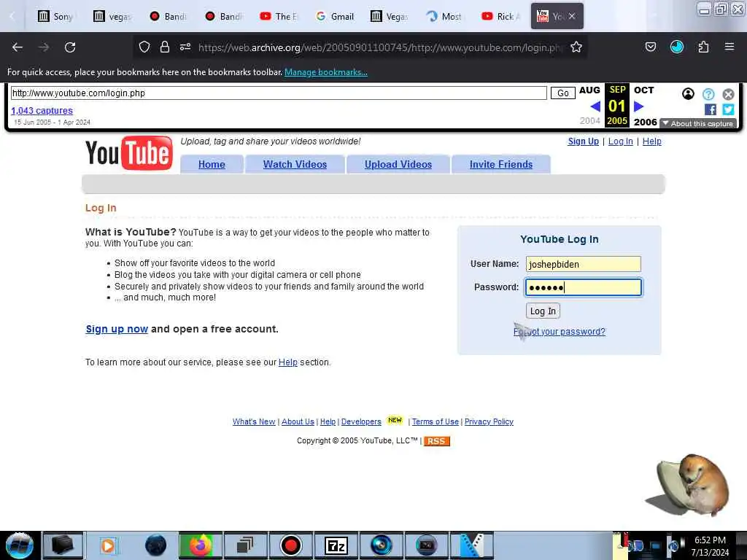Select the 2006 year in Wayback timeline
Screen dimensions: 747x560
tap(645, 122)
